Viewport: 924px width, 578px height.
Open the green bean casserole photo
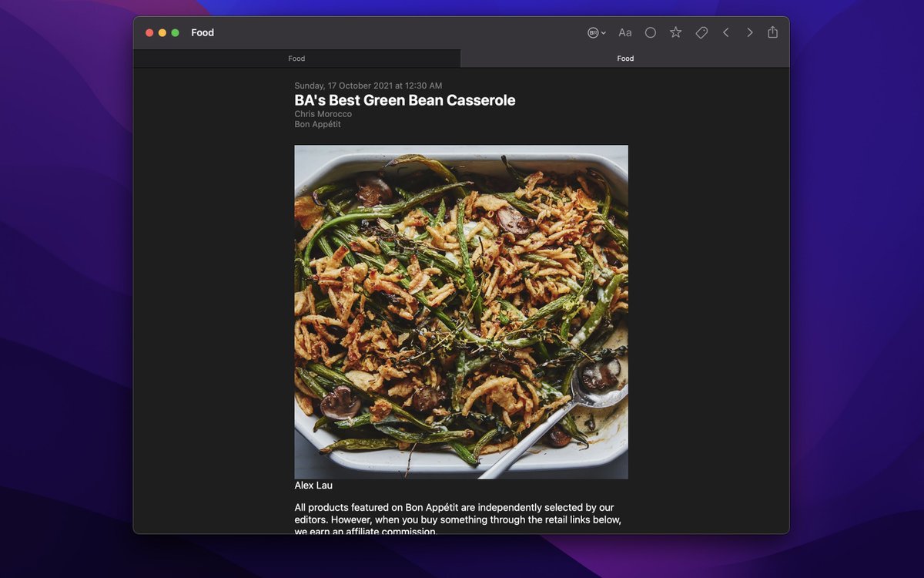[461, 312]
